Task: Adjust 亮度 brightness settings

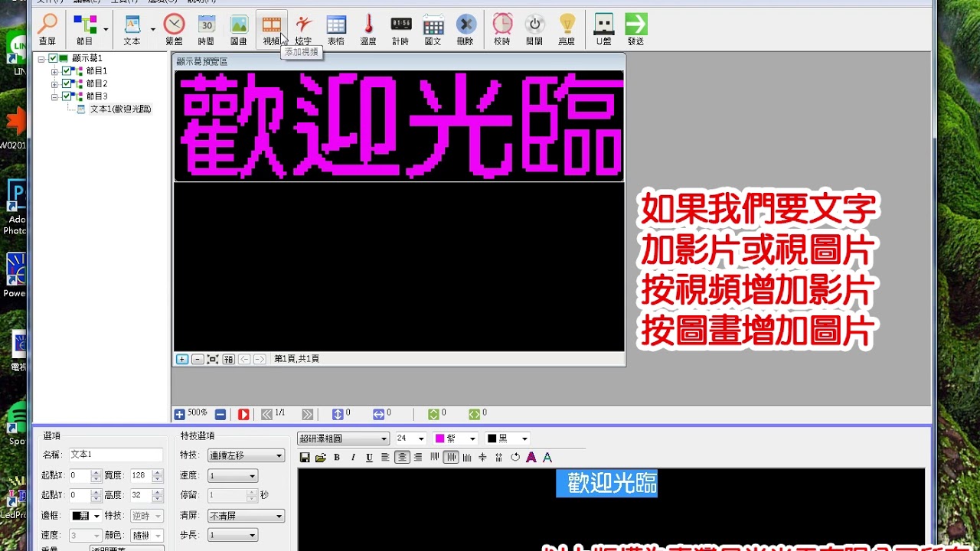Action: tap(567, 30)
